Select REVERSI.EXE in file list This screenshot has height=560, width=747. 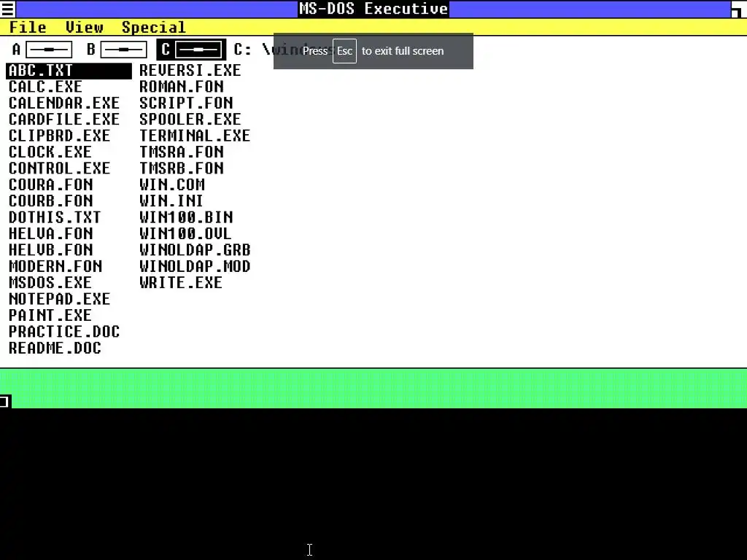(x=190, y=71)
